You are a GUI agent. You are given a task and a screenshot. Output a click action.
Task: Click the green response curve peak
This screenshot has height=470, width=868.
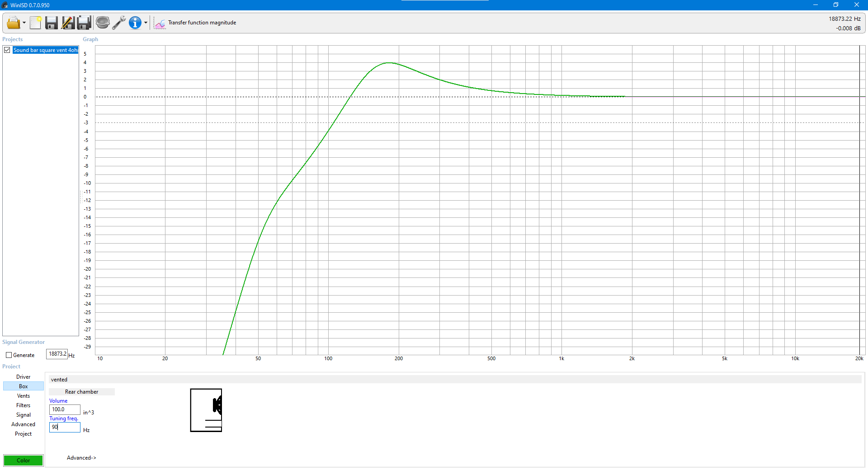coord(390,63)
